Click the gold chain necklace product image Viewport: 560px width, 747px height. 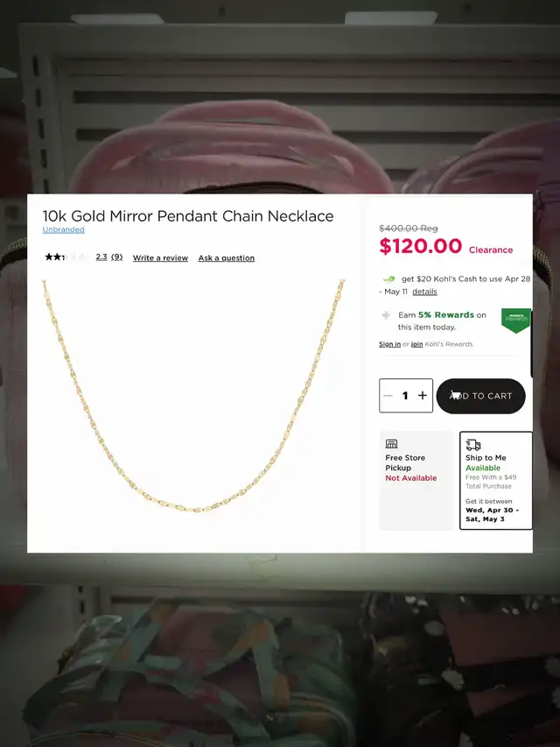coord(193,397)
